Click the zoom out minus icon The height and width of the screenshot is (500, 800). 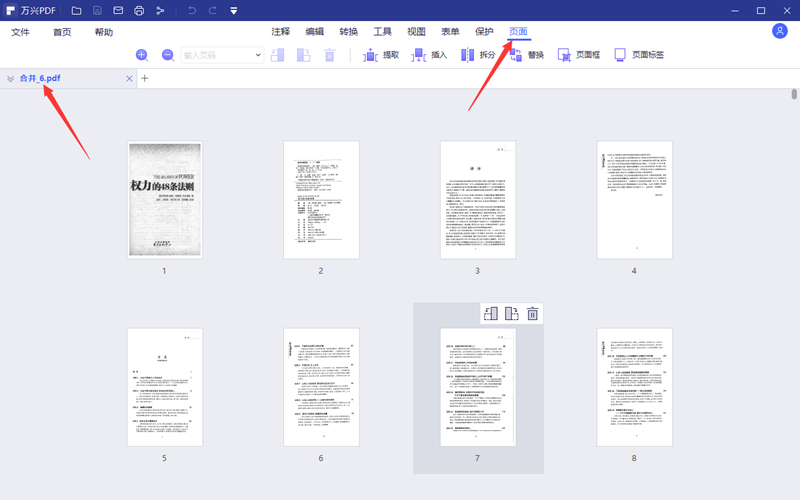167,55
